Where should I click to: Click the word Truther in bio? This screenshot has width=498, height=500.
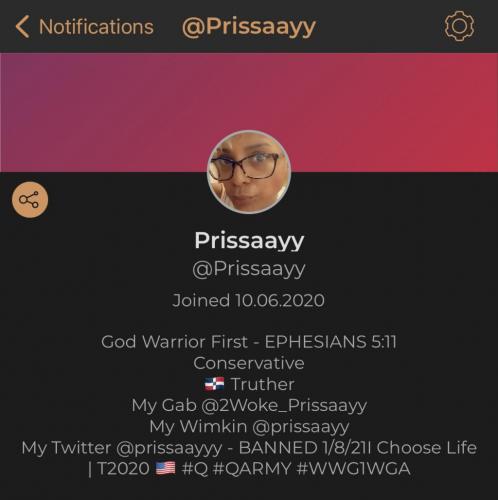coord(263,384)
